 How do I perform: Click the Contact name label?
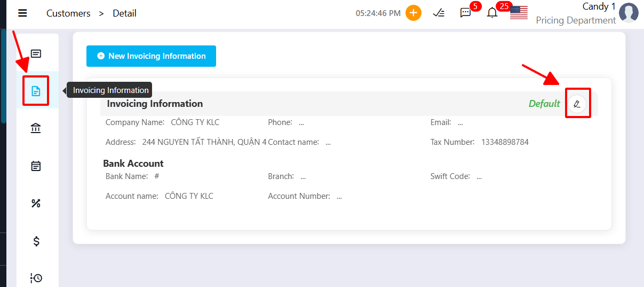click(293, 142)
